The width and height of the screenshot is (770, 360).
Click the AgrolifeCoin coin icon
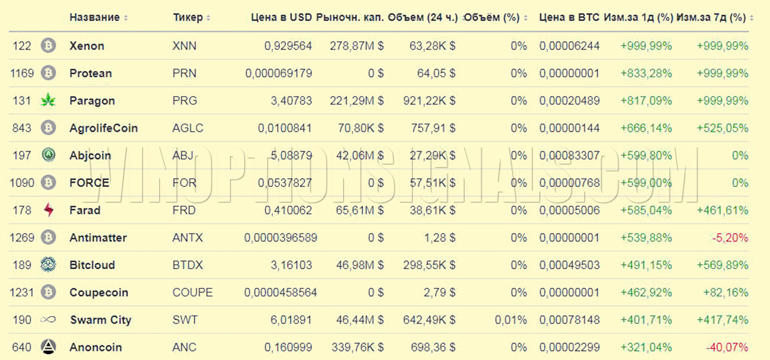click(48, 128)
